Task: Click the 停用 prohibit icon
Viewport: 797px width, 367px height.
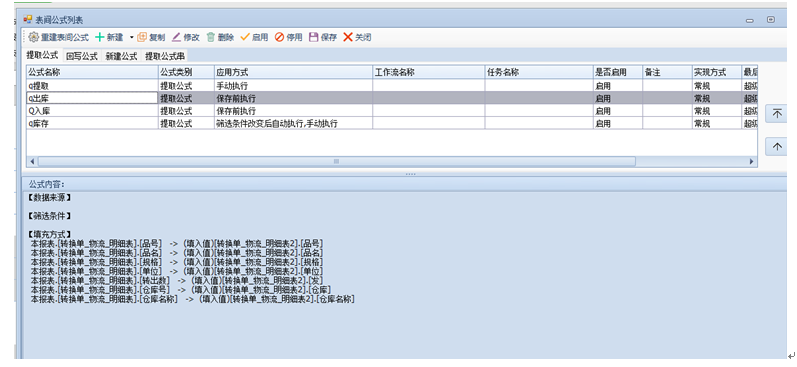Action: coord(279,37)
